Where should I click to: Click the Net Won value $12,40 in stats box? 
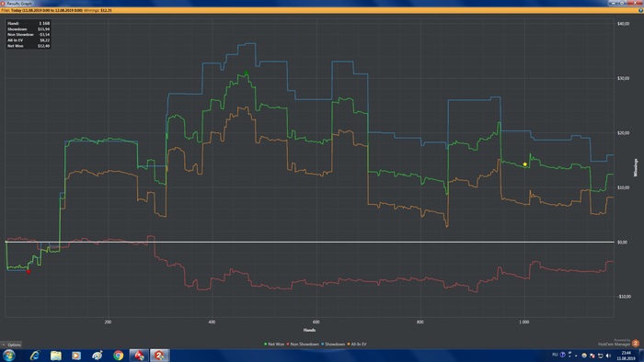pos(43,46)
